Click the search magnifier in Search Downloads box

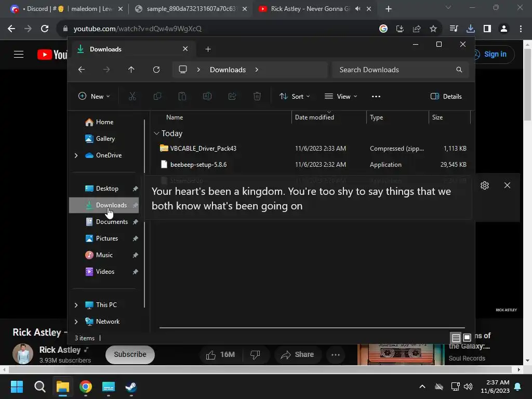[459, 70]
